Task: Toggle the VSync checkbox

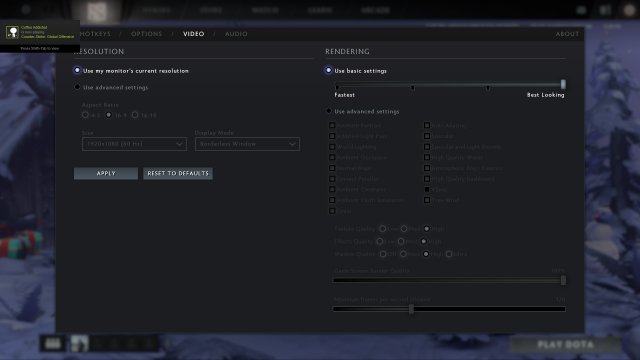Action: 427,189
